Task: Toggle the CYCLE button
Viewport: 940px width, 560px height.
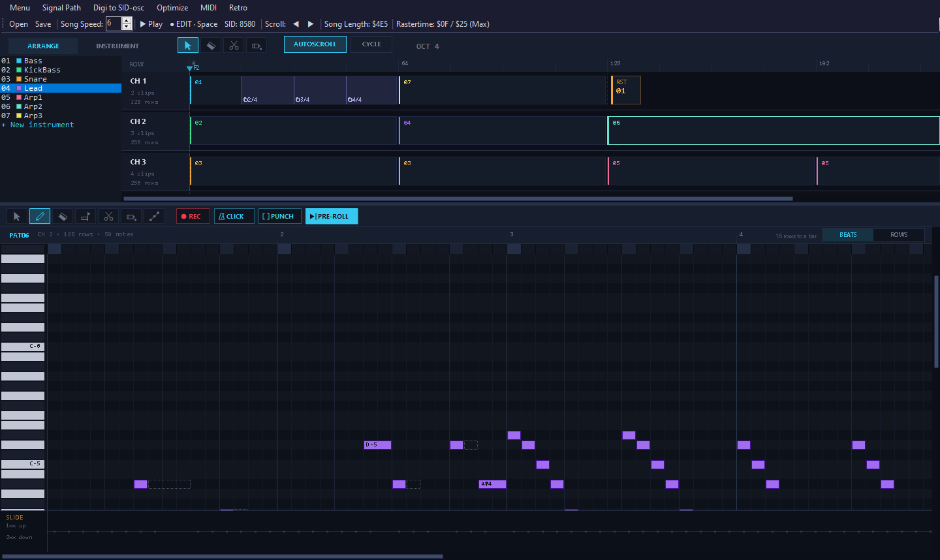Action: pyautogui.click(x=371, y=44)
